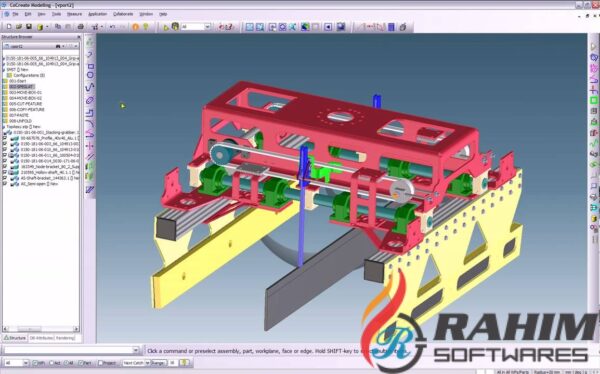Click the New file icon
600x374 pixels.
pyautogui.click(x=9, y=27)
